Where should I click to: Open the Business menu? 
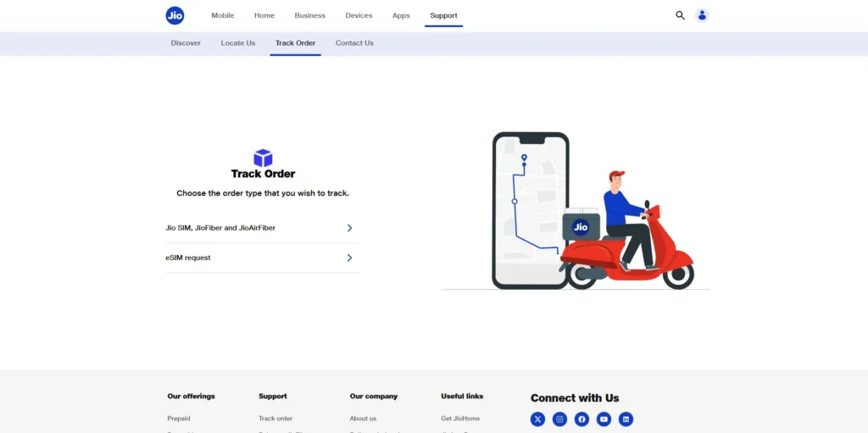point(310,15)
